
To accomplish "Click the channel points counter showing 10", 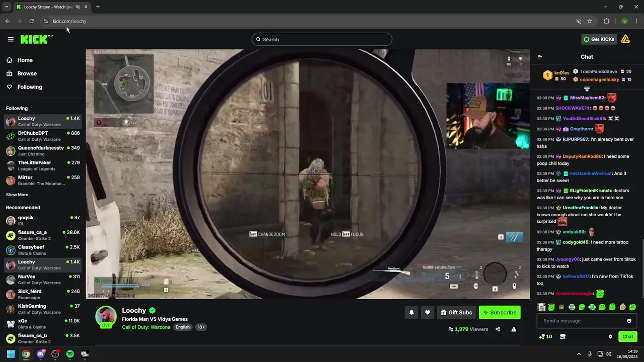I will pyautogui.click(x=545, y=336).
